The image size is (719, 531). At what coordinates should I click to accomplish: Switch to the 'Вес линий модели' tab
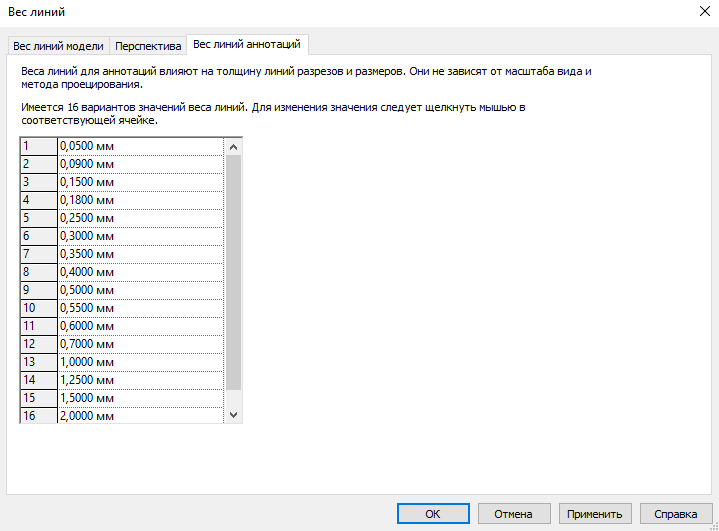point(58,46)
